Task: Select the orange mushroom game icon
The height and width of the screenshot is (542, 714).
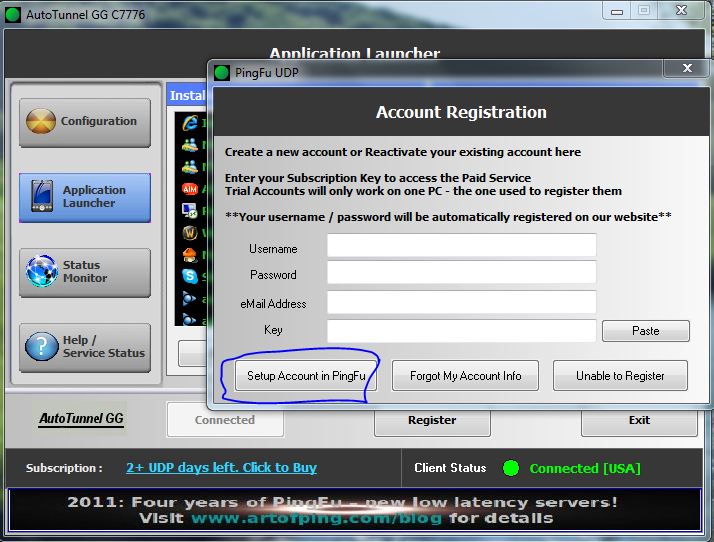Action: pyautogui.click(x=190, y=255)
